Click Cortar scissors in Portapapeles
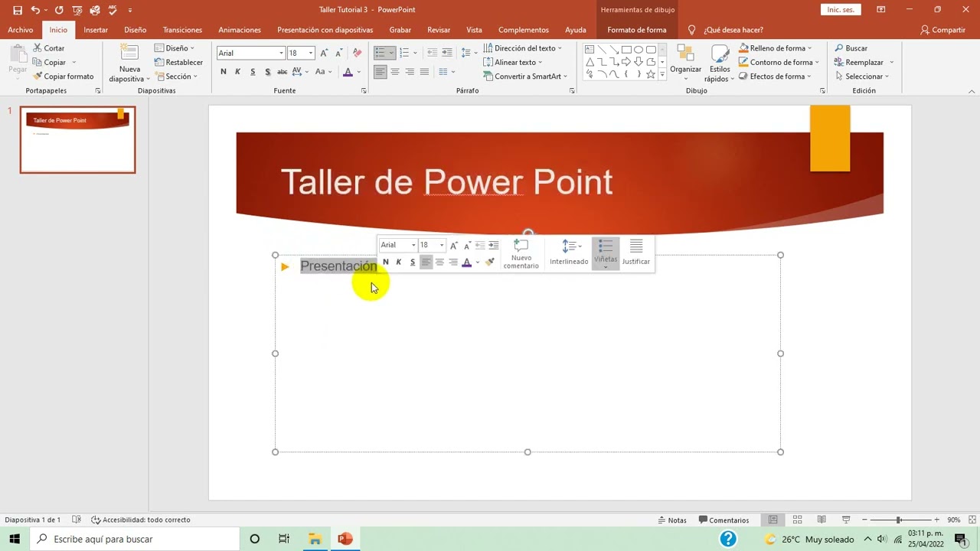The width and height of the screenshot is (980, 551). click(x=51, y=48)
